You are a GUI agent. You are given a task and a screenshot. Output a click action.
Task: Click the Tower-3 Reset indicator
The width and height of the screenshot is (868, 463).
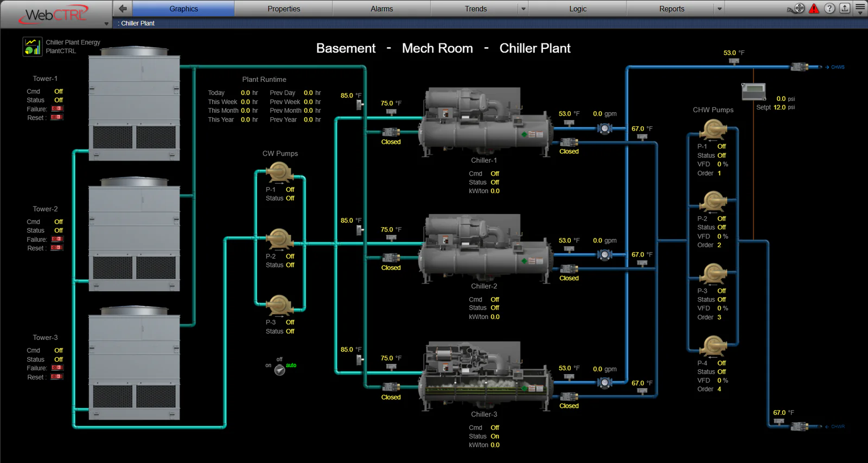(x=57, y=377)
